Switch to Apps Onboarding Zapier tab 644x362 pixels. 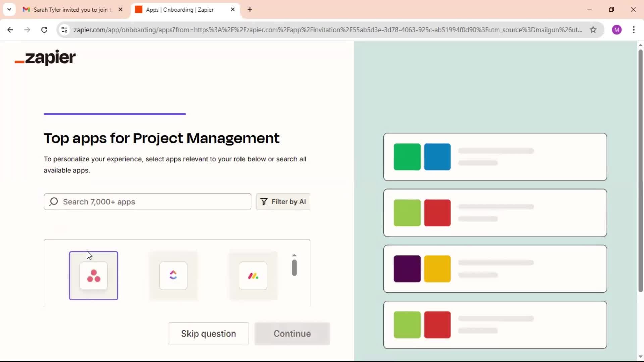(185, 10)
